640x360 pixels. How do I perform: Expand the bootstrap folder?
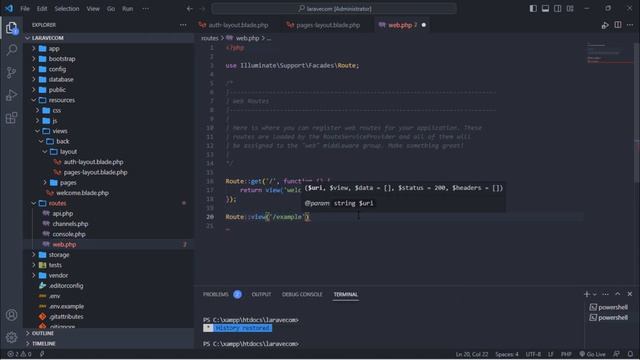[109, 59]
